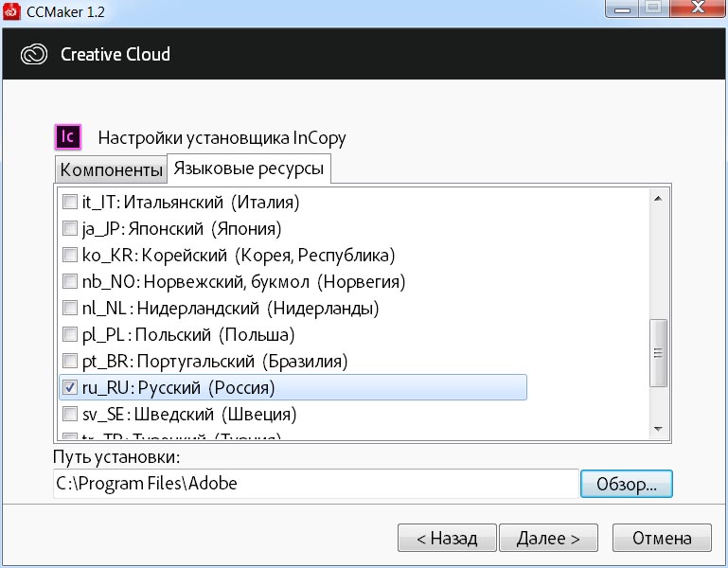Check the ko_KR Korean language checkbox

click(x=70, y=255)
